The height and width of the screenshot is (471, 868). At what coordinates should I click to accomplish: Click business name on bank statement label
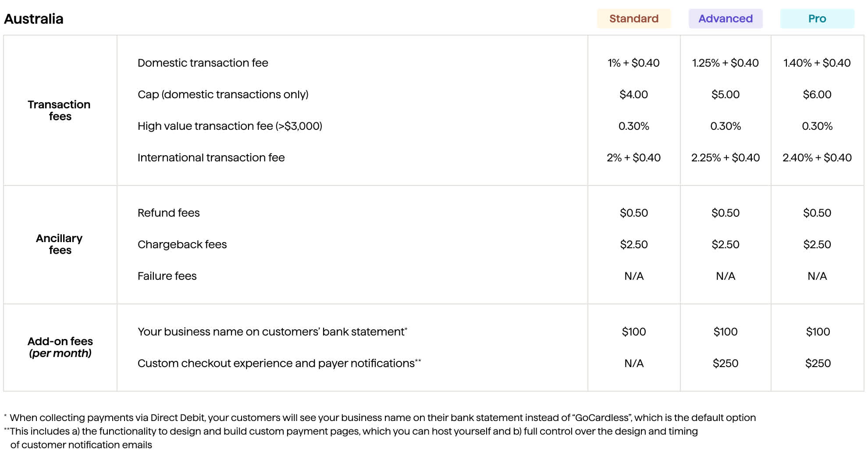pyautogui.click(x=272, y=332)
